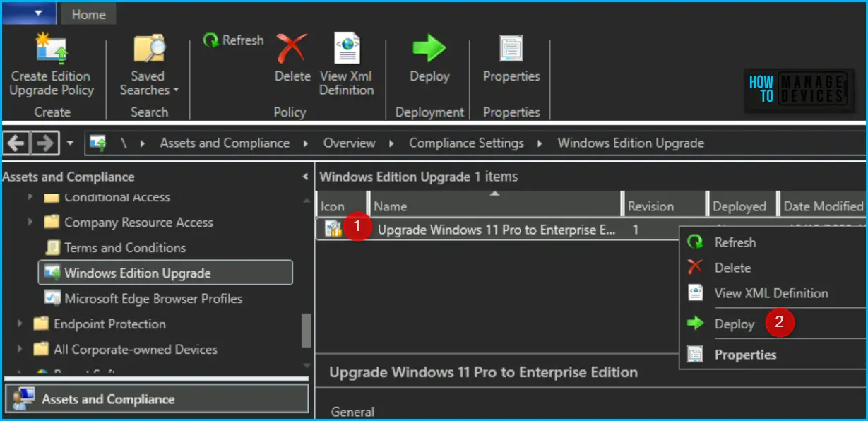Screen dimensions: 868x421
Task: Expand Company Resource Access tree node
Action: click(x=30, y=223)
